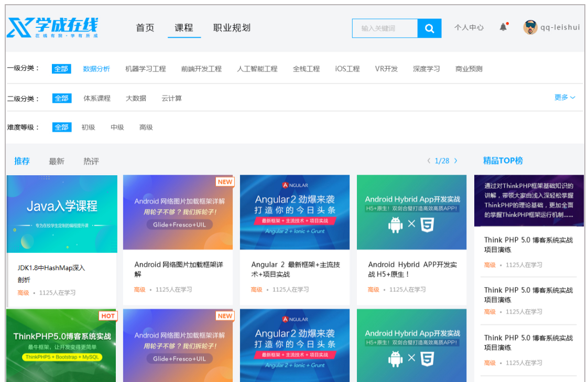Select 商业预测 category
The width and height of the screenshot is (588, 382).
pos(469,69)
